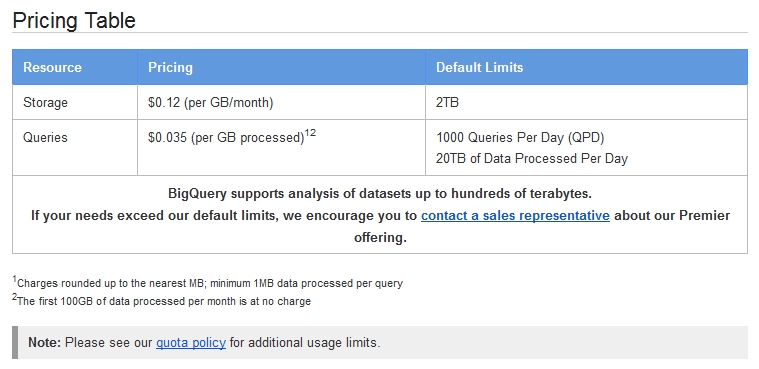Open the contact a sales representative link
Viewport: 759px width, 369px height.
(x=515, y=215)
